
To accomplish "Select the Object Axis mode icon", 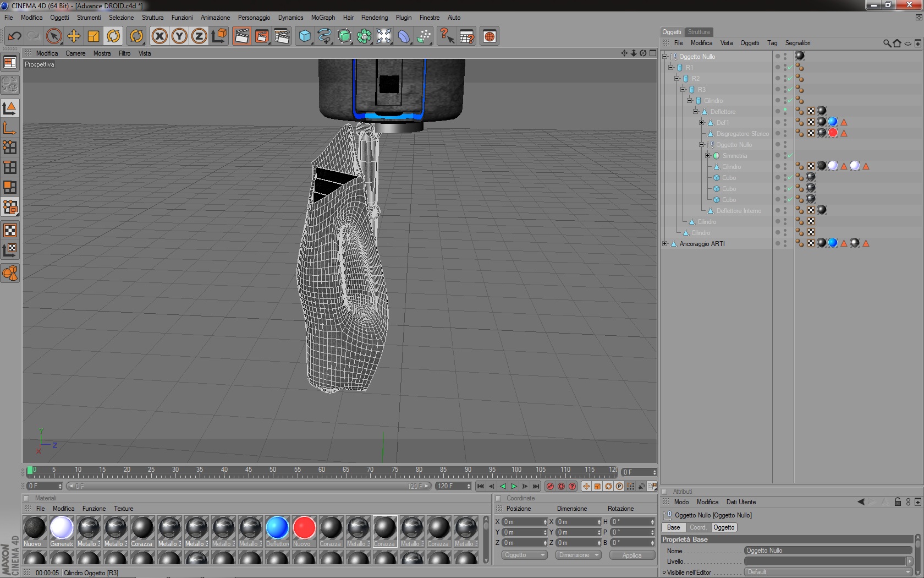I will point(10,128).
